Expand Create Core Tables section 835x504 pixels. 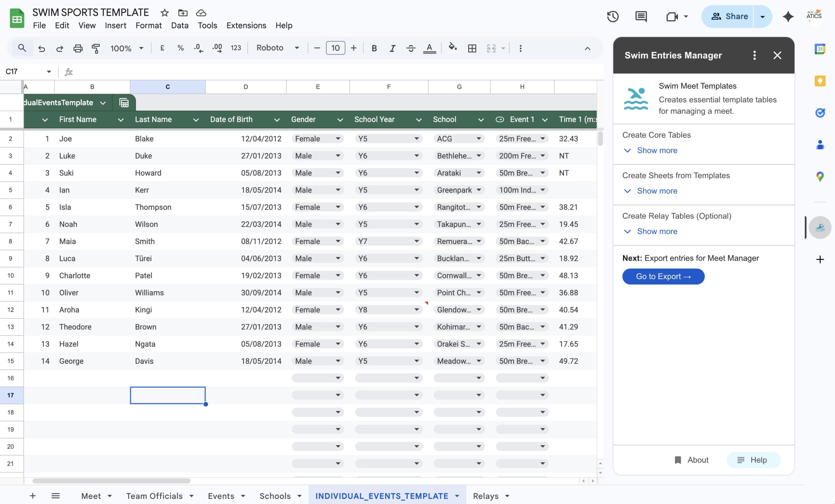656,150
